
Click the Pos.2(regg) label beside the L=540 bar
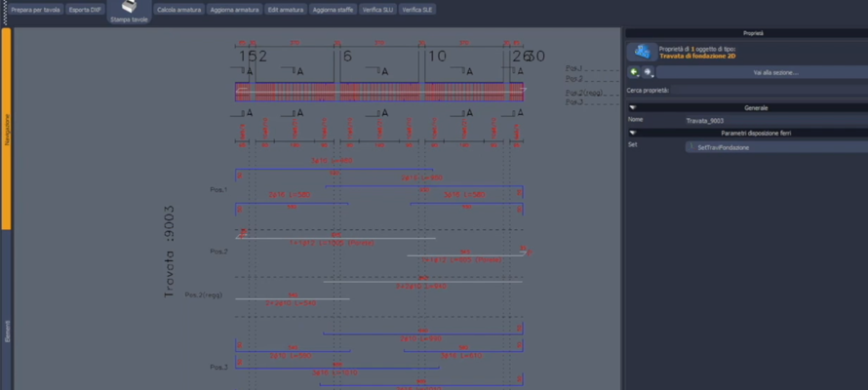click(x=204, y=294)
